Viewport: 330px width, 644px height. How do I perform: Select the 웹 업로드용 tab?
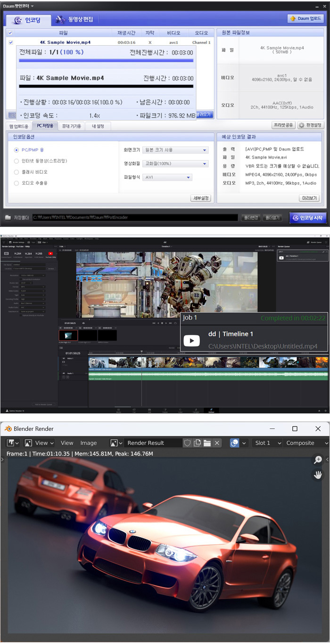coord(19,126)
